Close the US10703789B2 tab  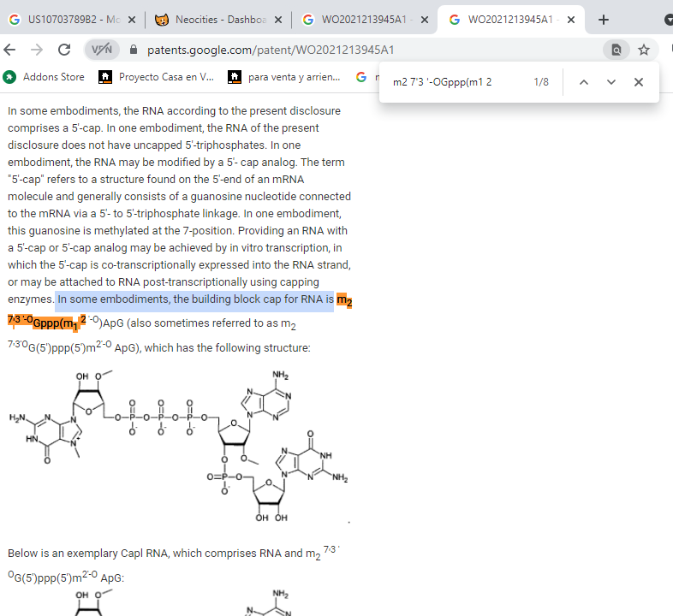click(132, 20)
